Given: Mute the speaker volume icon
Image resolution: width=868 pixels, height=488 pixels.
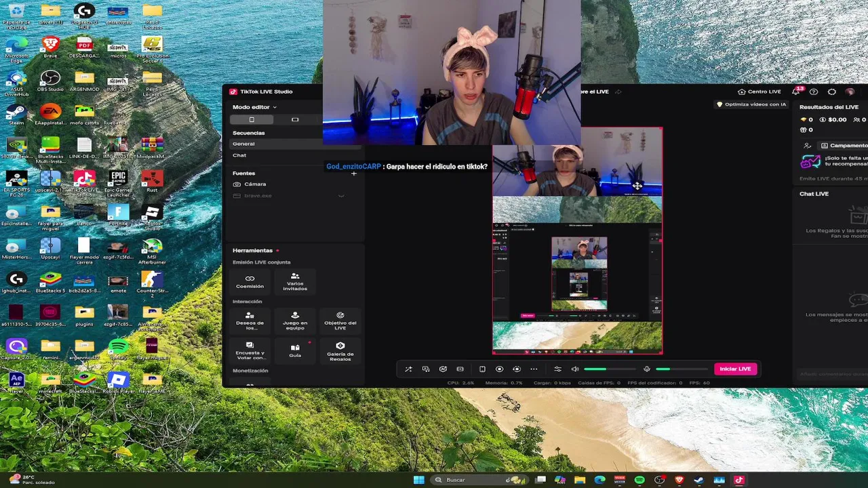Looking at the screenshot, I should click(575, 369).
